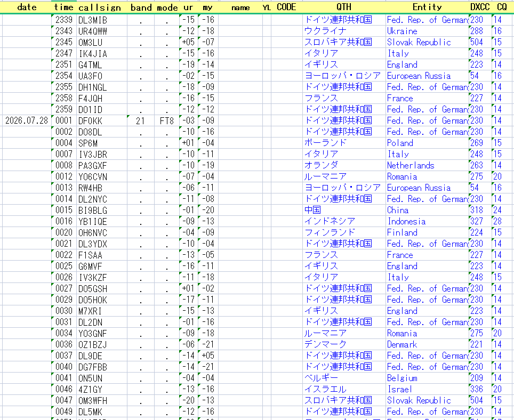Click QTH cell ウクライナ
Screen dimensions: 514x420
pos(344,31)
